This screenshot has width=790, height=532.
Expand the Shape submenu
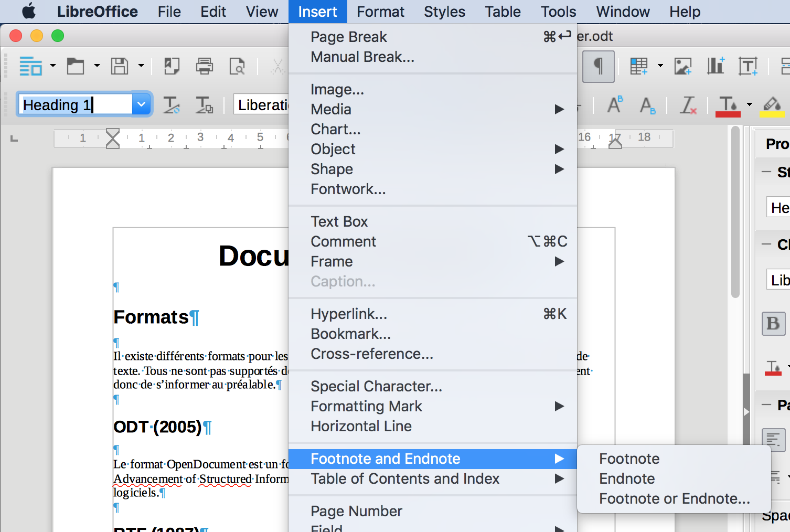[433, 169]
